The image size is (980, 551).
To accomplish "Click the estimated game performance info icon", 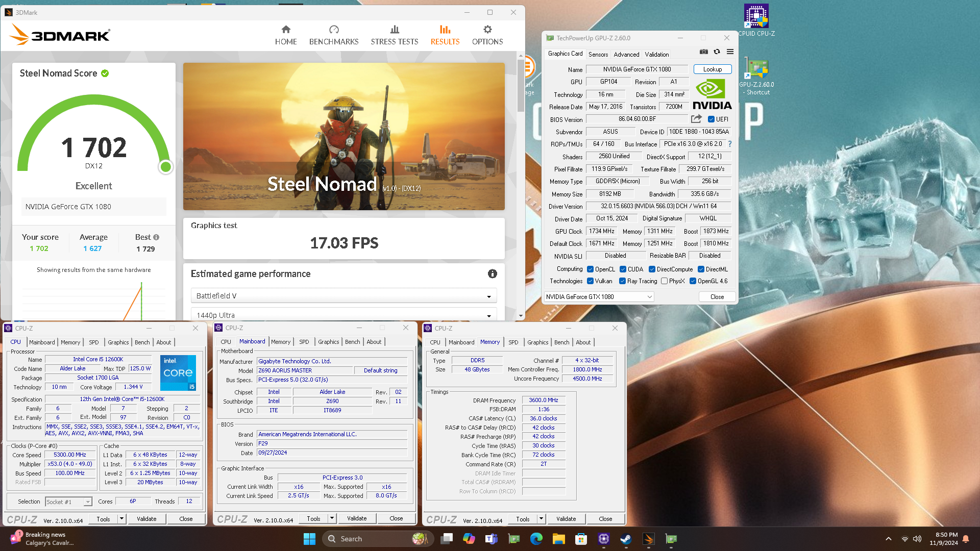I will tap(492, 274).
